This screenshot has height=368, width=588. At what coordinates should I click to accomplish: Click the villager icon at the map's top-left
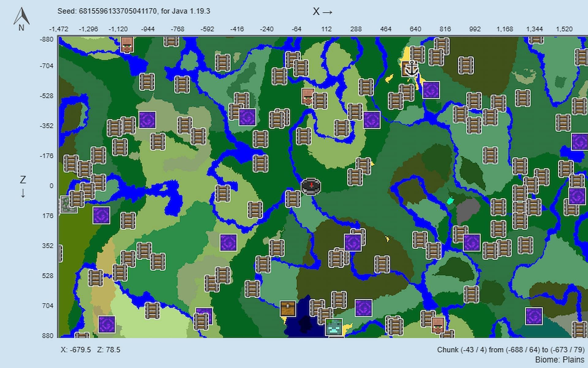point(127,45)
